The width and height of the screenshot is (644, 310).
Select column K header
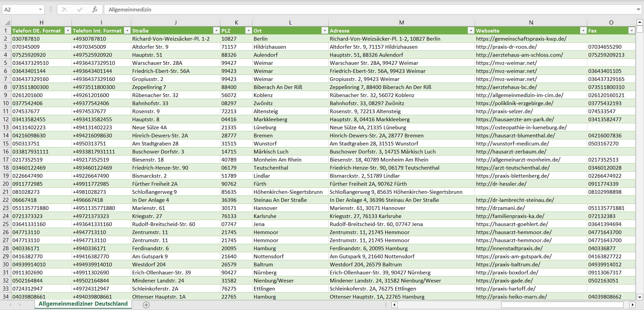tap(236, 23)
